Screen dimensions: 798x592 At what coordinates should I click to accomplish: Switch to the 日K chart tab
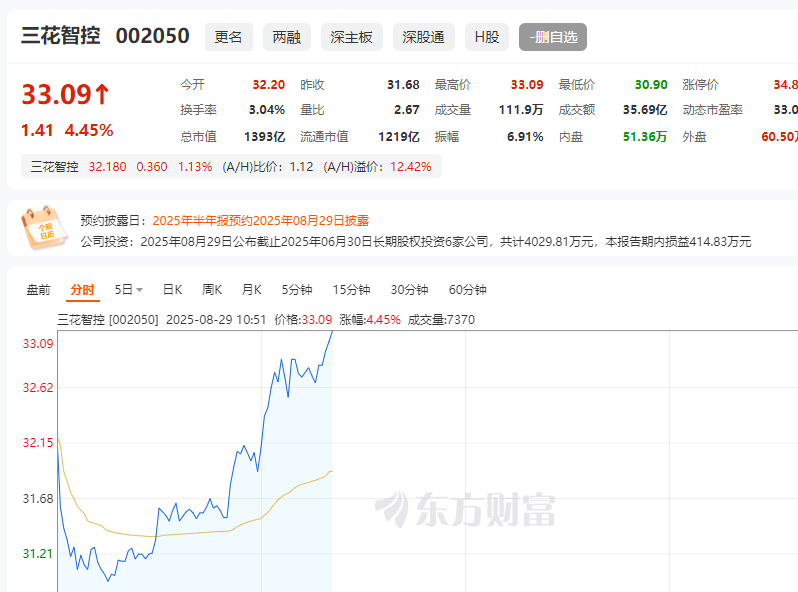pyautogui.click(x=173, y=290)
